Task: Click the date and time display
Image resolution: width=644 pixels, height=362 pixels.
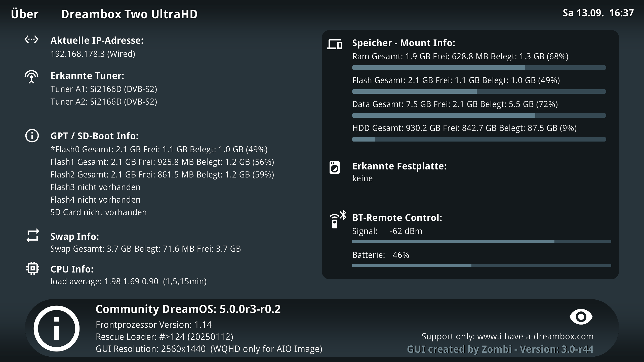Action: click(598, 13)
